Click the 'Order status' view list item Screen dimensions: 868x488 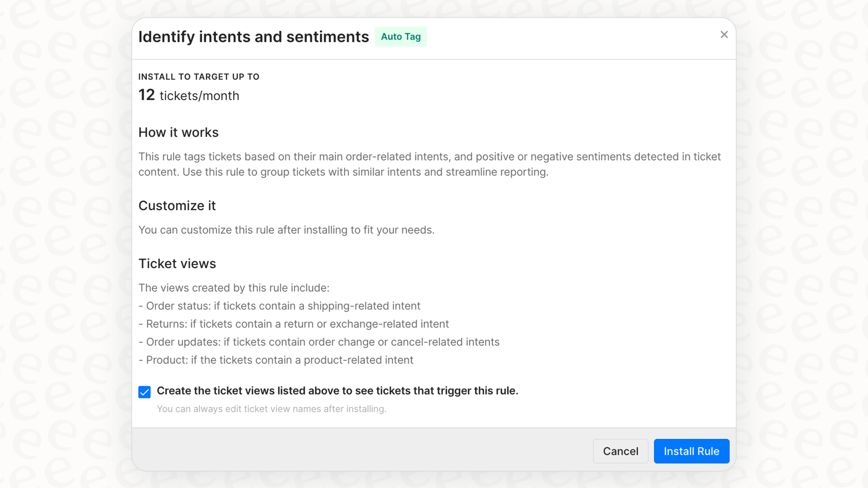pos(280,306)
